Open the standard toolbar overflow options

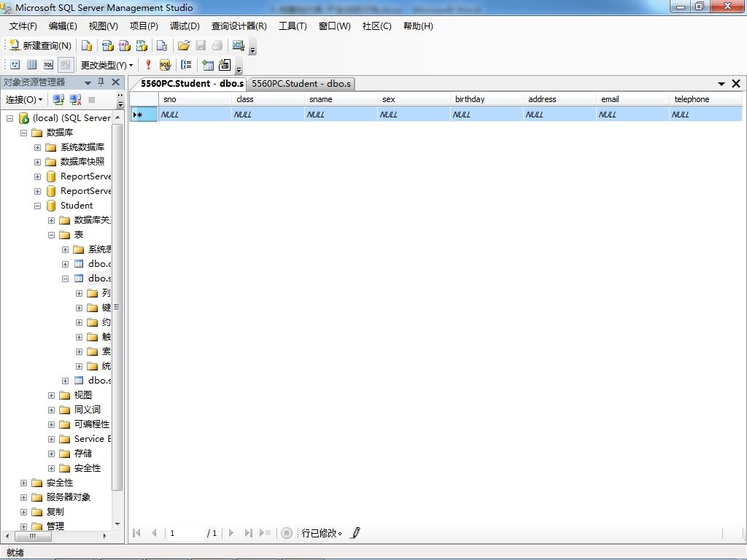click(253, 47)
